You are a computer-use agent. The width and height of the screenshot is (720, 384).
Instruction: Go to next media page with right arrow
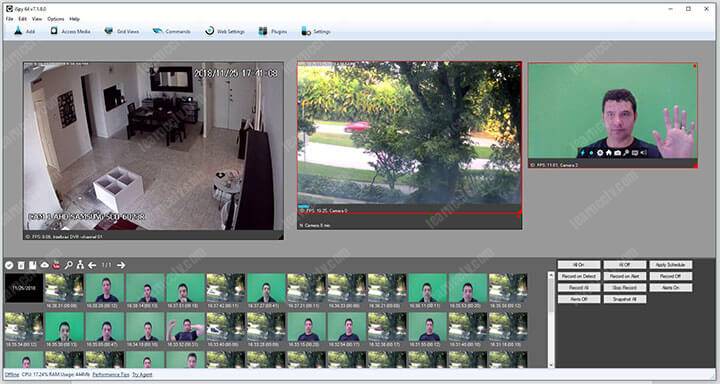point(121,265)
